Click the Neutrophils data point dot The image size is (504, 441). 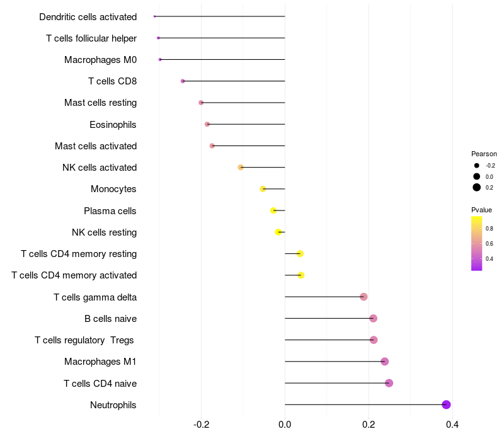point(446,404)
